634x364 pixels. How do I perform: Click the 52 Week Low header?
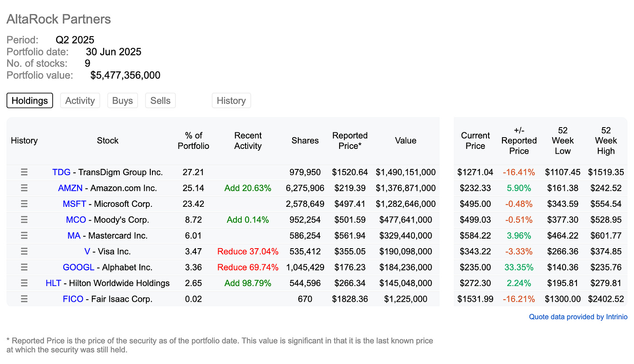[563, 141]
